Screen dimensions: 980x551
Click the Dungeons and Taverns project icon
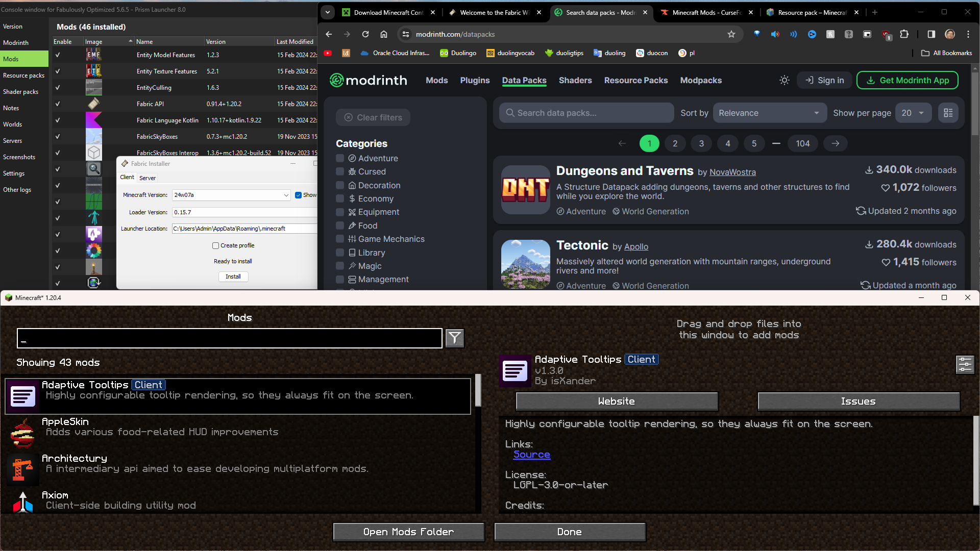pos(526,190)
